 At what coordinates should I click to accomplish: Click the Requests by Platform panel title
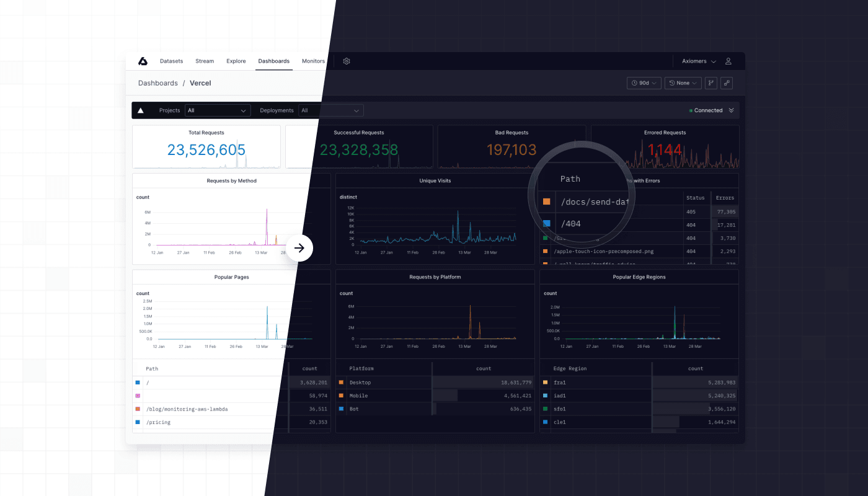(435, 277)
